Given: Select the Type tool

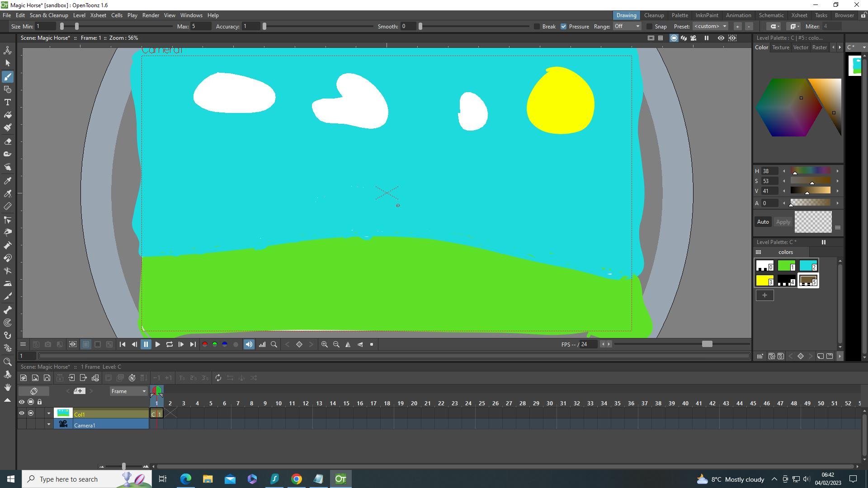Looking at the screenshot, I should (x=8, y=102).
